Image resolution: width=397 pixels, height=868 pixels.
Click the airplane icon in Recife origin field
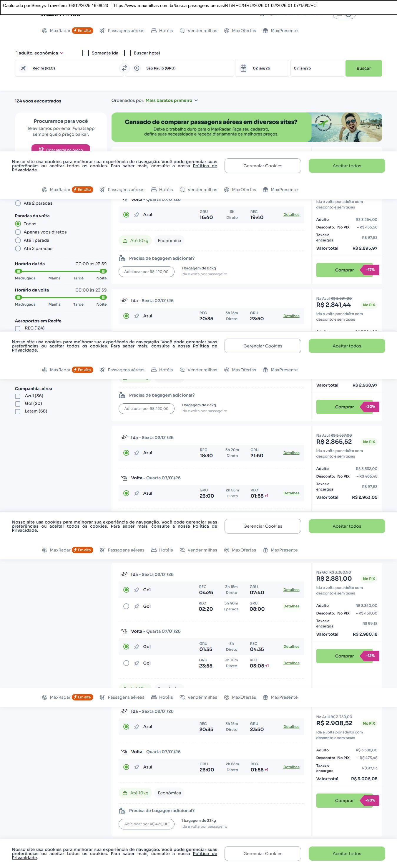point(23,68)
